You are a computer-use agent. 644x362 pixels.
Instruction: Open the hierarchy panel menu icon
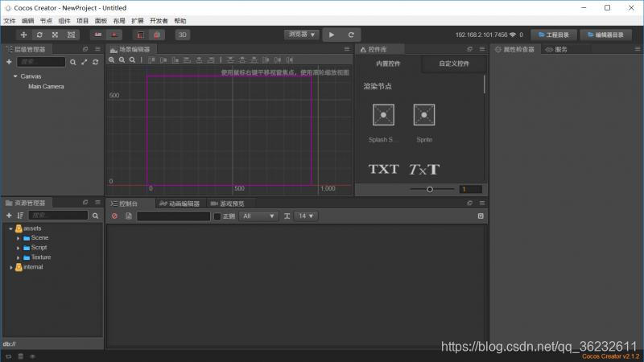[97, 49]
